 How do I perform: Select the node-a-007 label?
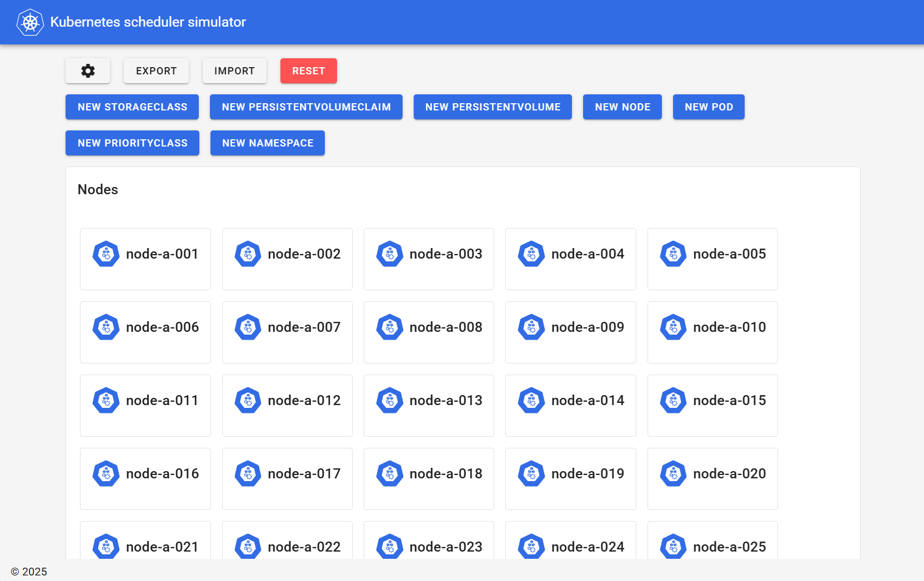point(304,327)
